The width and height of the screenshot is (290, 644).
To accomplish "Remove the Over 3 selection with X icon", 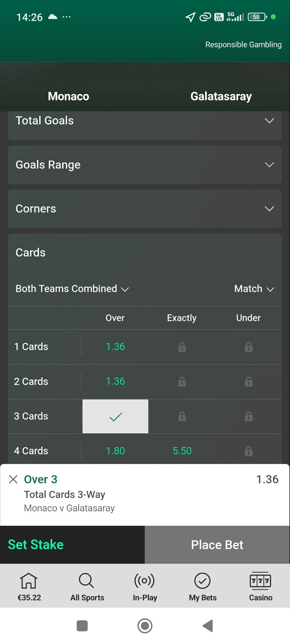I will pos(13,479).
